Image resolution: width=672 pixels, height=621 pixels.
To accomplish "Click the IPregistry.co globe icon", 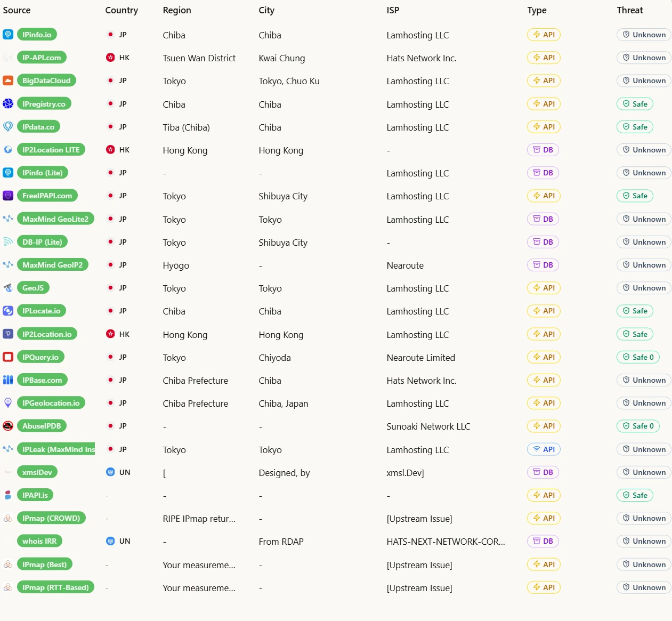I will (8, 104).
